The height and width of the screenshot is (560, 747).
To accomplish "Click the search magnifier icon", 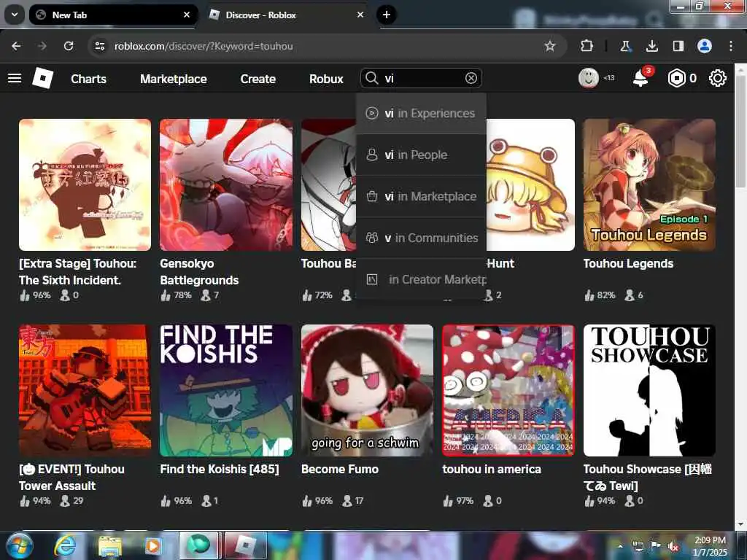I will [x=371, y=78].
